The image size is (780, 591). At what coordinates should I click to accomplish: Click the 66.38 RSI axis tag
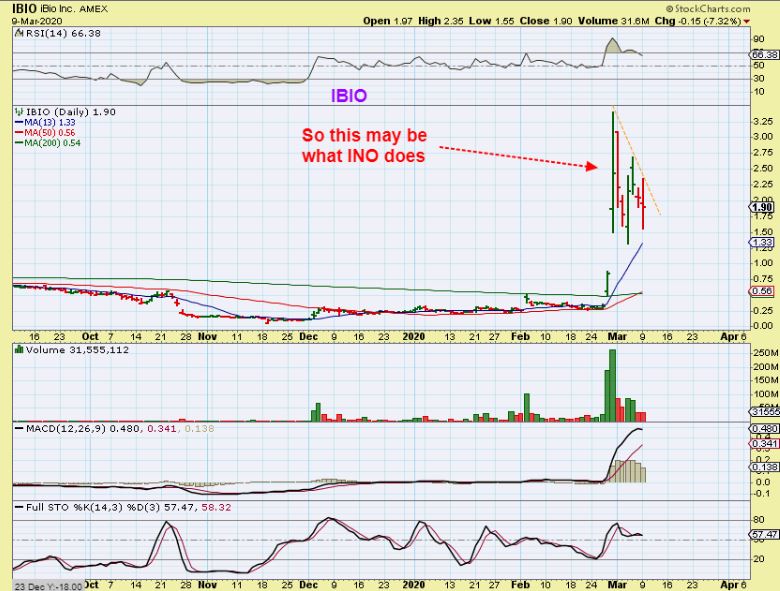pyautogui.click(x=764, y=54)
